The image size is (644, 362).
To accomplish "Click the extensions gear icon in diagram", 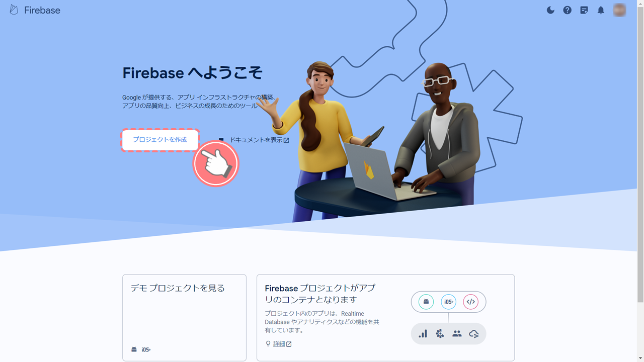I will (440, 333).
